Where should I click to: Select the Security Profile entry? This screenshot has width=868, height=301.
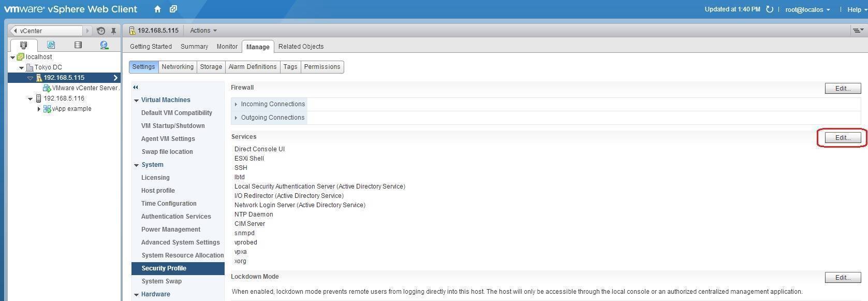pos(178,268)
